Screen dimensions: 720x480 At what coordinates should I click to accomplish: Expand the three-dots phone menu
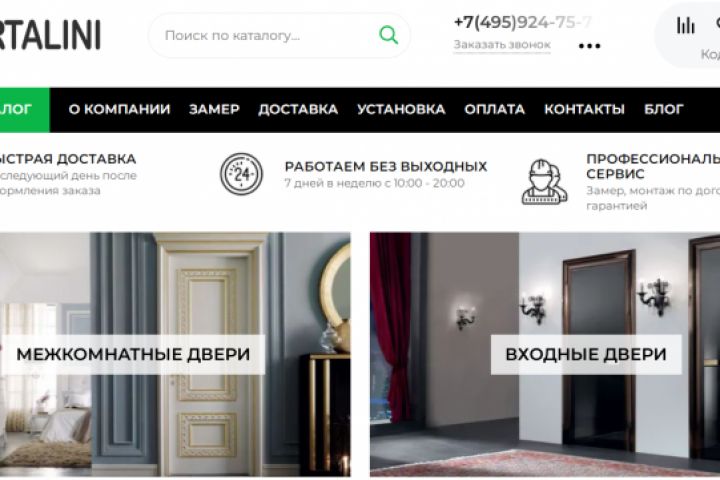coord(590,46)
